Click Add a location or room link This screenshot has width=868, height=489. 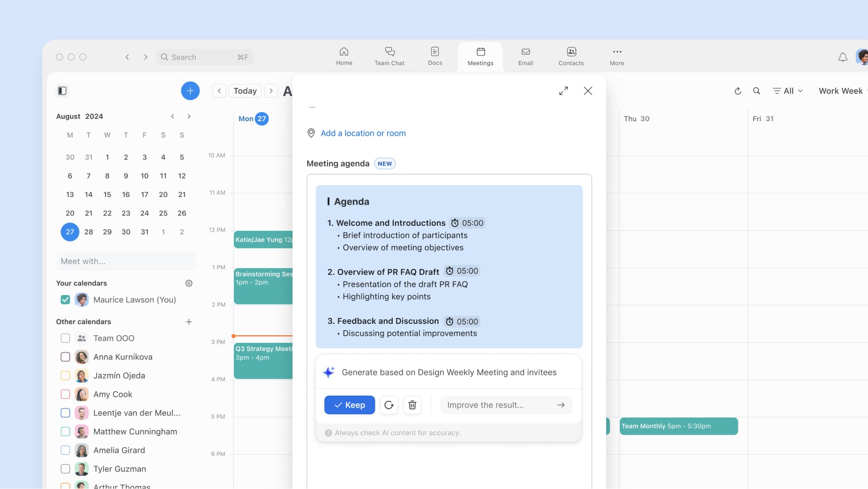tap(363, 133)
